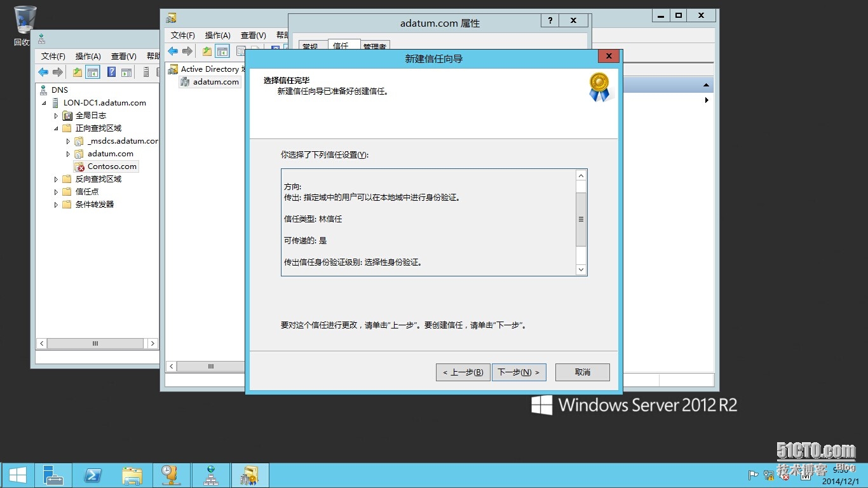Toggle console tree icon in DNS toolbar

(93, 72)
